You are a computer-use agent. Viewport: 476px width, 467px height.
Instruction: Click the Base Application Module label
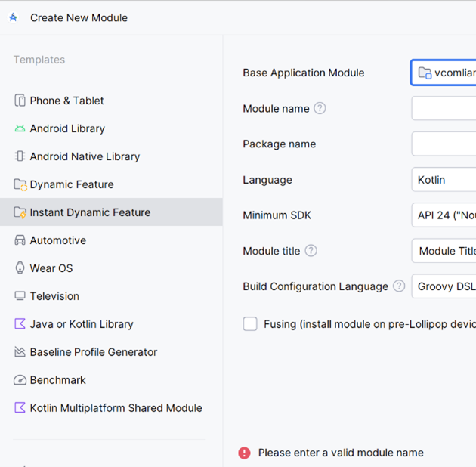click(304, 73)
